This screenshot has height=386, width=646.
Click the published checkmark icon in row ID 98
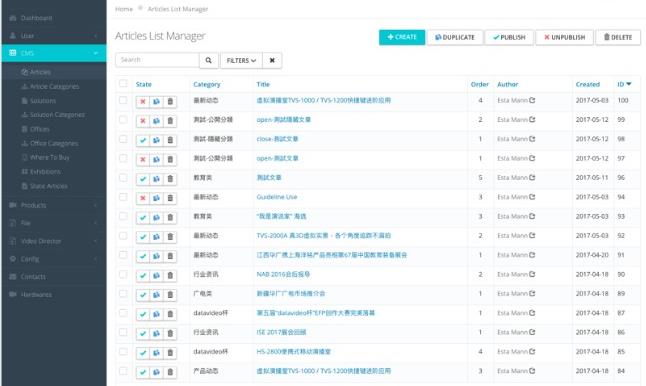[143, 140]
